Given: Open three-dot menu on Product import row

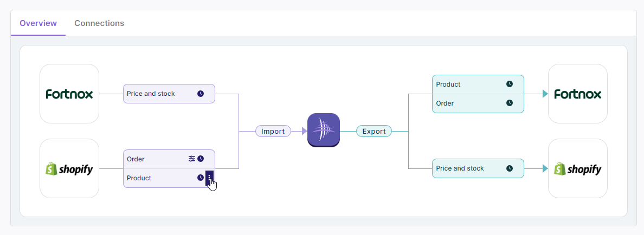Looking at the screenshot, I should tap(210, 178).
